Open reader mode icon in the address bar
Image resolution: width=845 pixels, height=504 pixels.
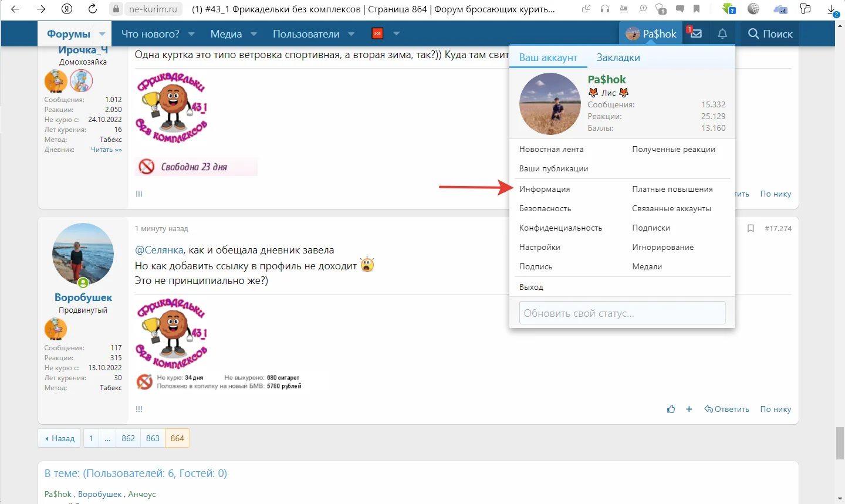click(x=624, y=9)
